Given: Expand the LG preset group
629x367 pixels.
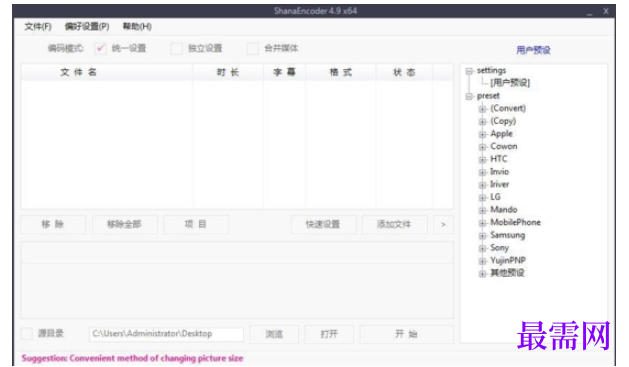Looking at the screenshot, I should (482, 198).
